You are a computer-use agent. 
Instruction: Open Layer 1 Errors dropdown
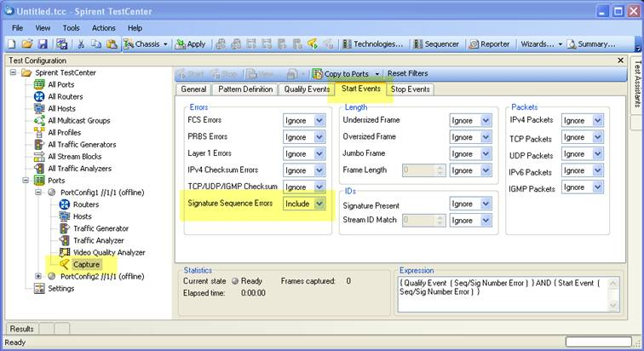(x=319, y=154)
